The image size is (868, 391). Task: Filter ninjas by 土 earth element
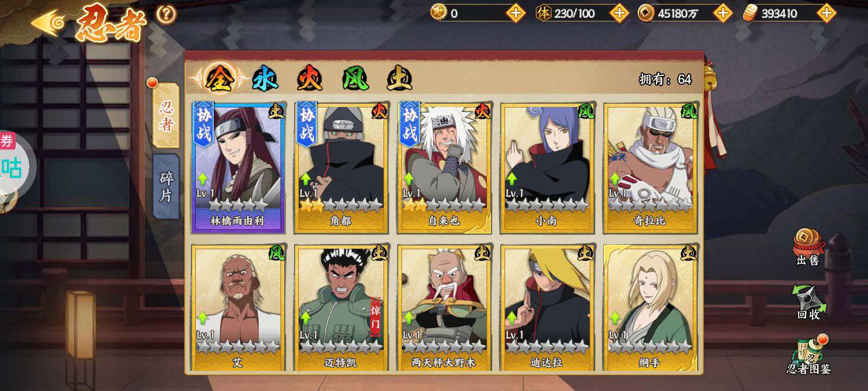coord(399,79)
